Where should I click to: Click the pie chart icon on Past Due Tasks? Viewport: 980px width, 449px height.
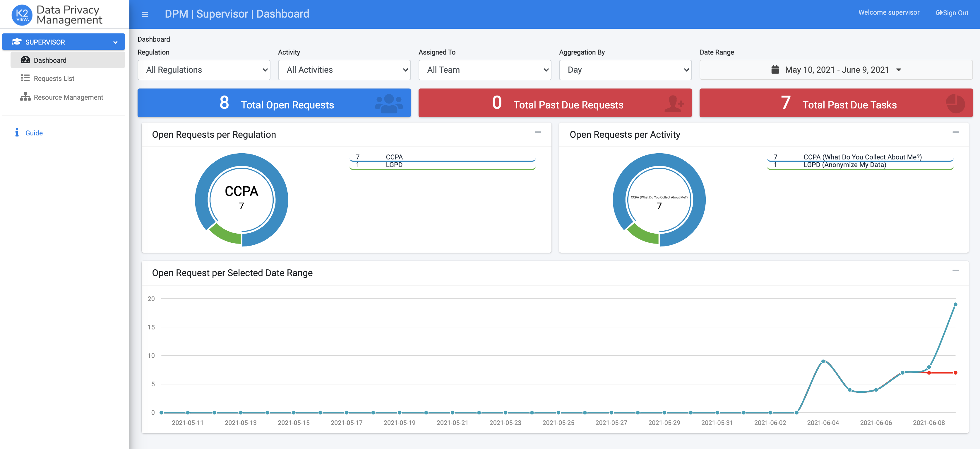[x=955, y=103]
